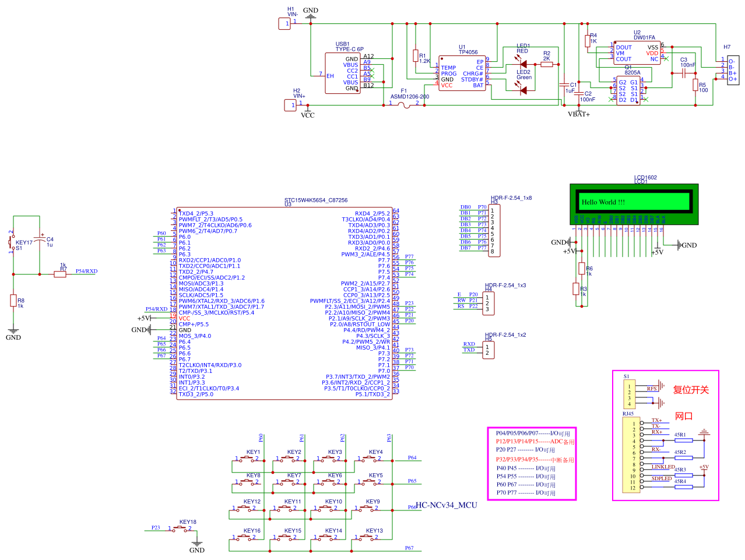
Task: Click the "STC15W4K56S4_C87256" part name
Action: click(316, 200)
